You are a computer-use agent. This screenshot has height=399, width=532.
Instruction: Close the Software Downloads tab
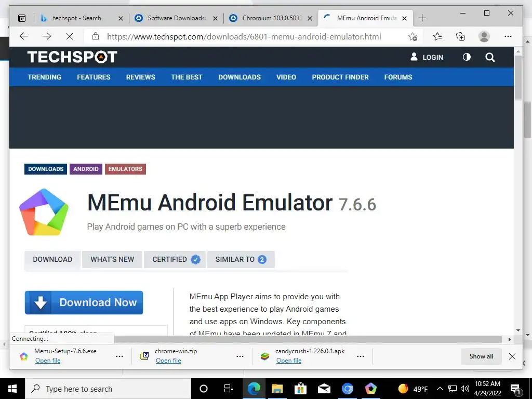[x=215, y=18]
